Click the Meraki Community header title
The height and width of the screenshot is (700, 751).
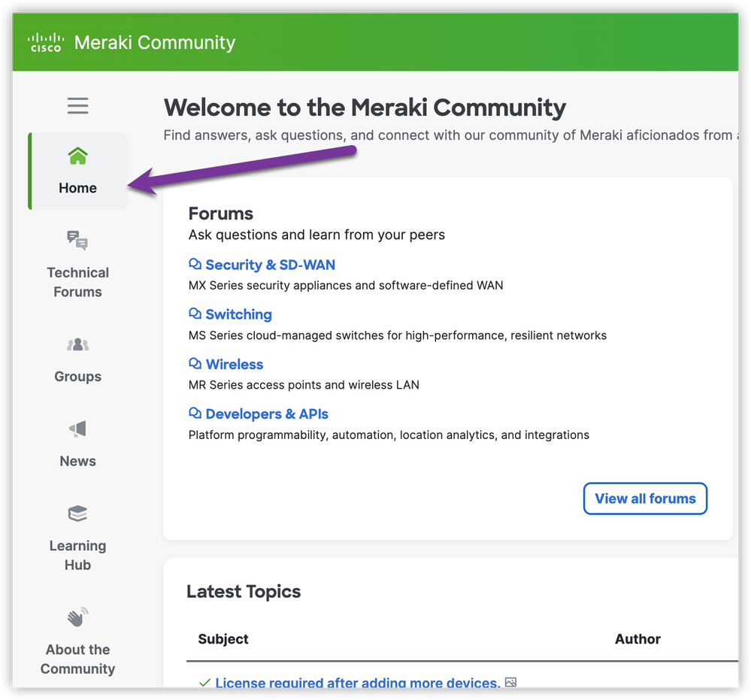[x=155, y=43]
